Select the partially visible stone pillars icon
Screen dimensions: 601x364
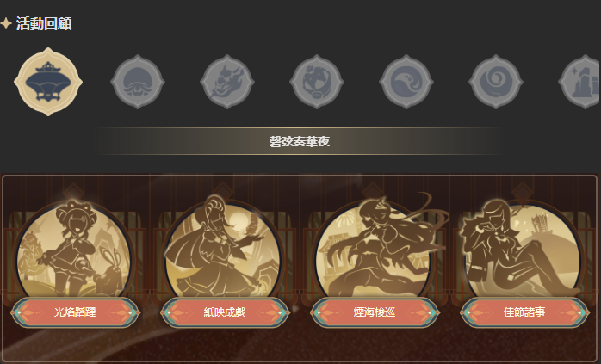tap(579, 82)
